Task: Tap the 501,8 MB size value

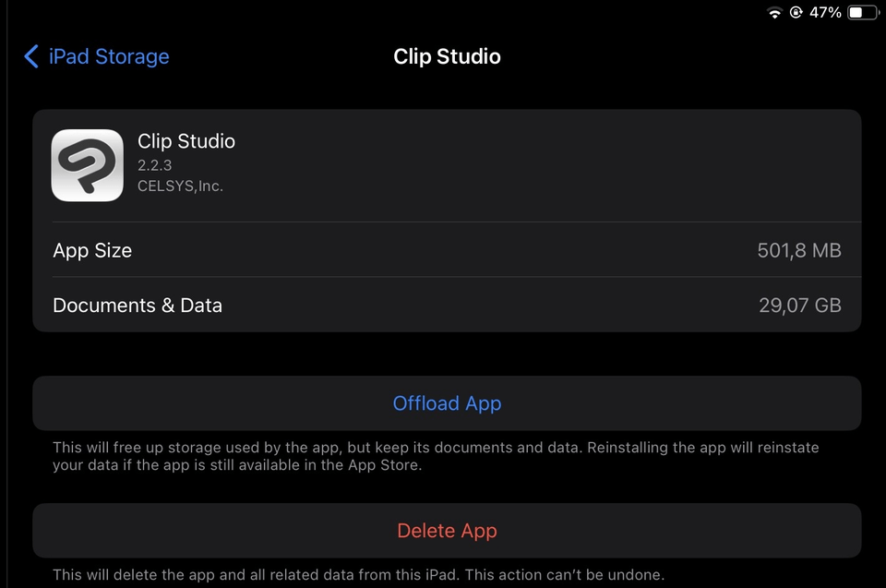Action: pos(799,250)
